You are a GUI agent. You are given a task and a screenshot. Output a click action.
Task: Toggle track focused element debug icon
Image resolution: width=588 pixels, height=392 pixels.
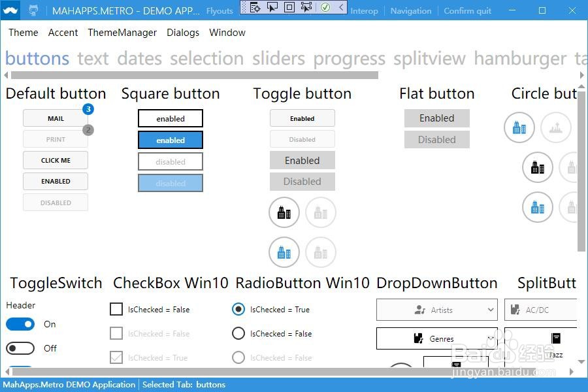[306, 7]
